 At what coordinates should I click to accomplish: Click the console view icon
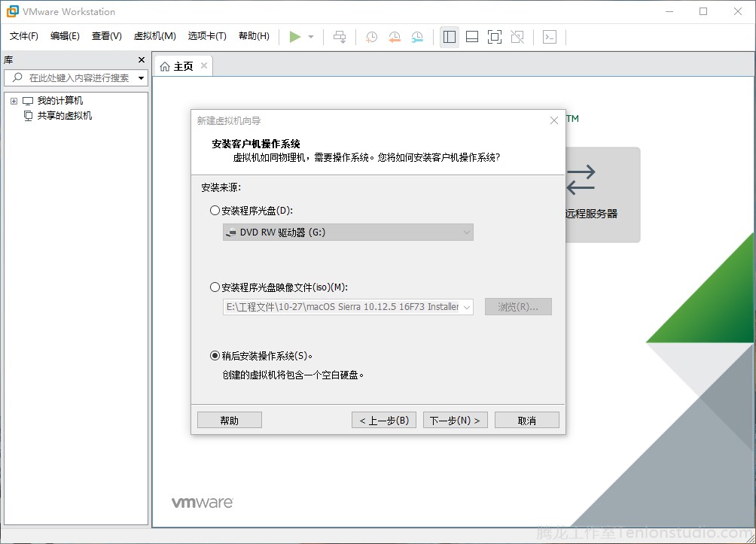click(x=550, y=37)
